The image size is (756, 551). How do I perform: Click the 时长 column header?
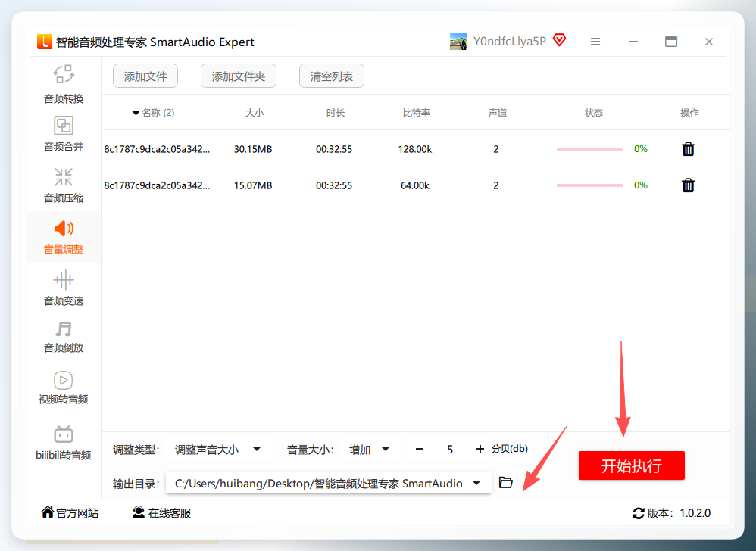coord(336,113)
